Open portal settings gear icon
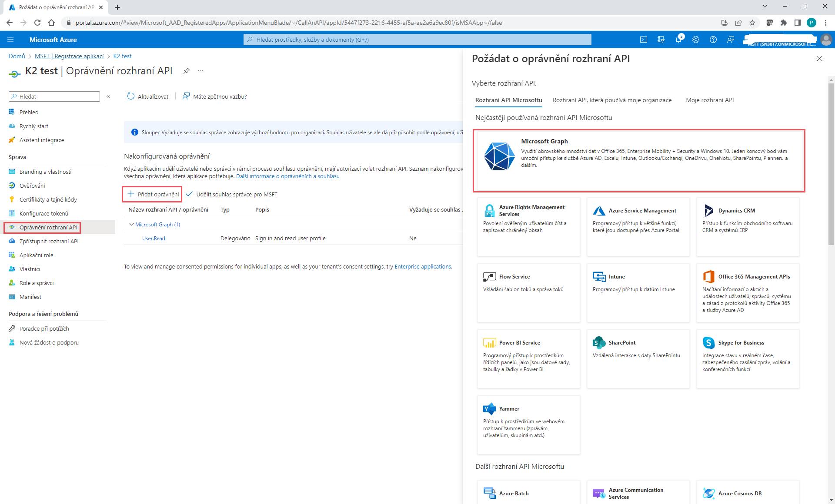This screenshot has width=835, height=504. 696,40
